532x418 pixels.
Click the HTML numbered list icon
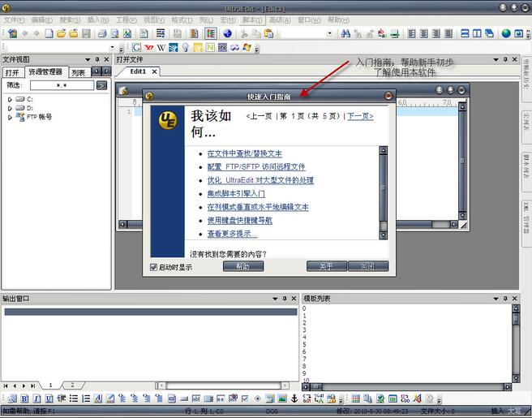coord(86,399)
